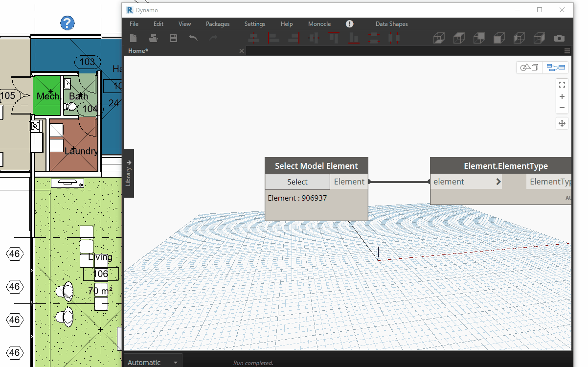
Task: Click the New file icon in toolbar
Action: [133, 38]
